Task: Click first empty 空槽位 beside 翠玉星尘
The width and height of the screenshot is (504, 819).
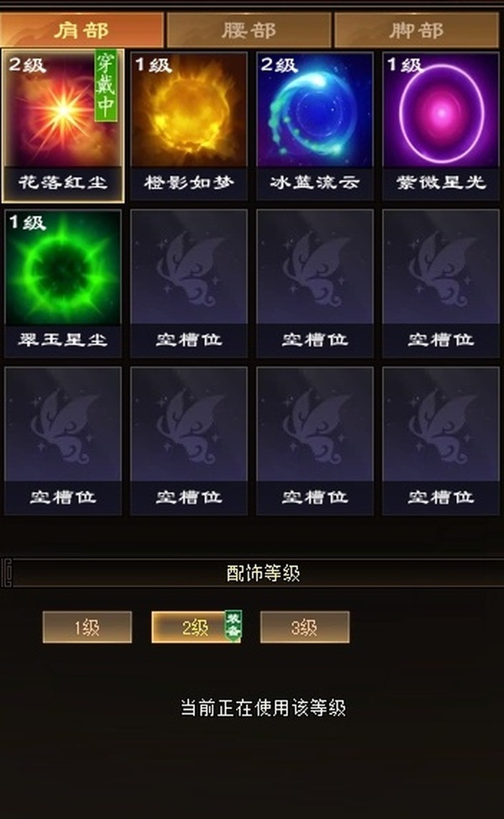Action: (188, 284)
